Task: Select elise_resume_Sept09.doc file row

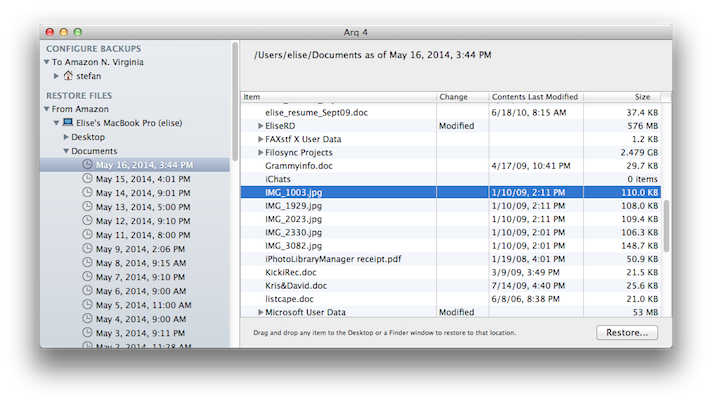Action: tap(450, 113)
